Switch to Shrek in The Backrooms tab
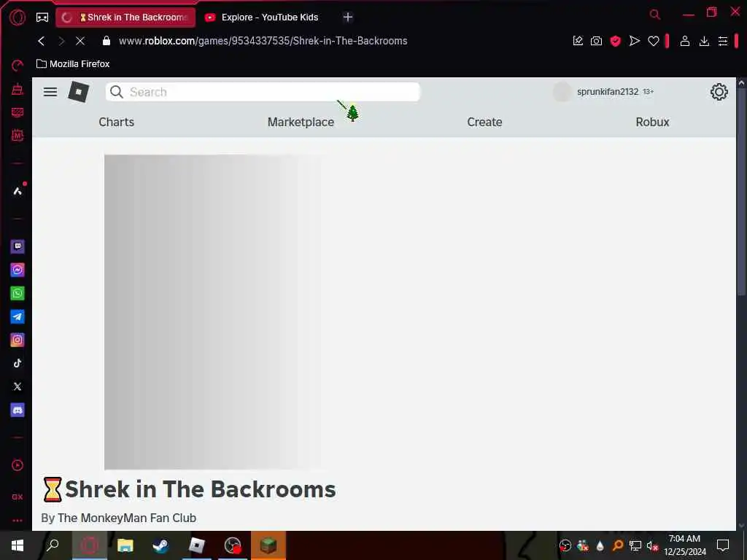The image size is (747, 560). pyautogui.click(x=125, y=17)
